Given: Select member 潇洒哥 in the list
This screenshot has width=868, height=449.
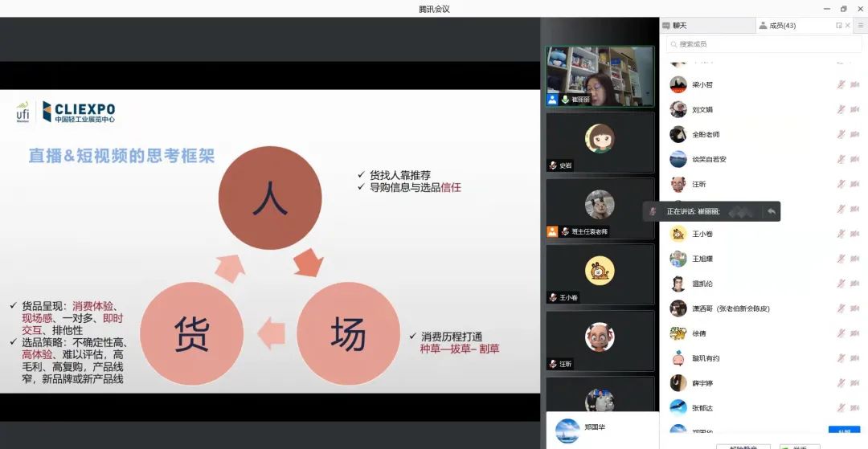Looking at the screenshot, I should click(723, 308).
